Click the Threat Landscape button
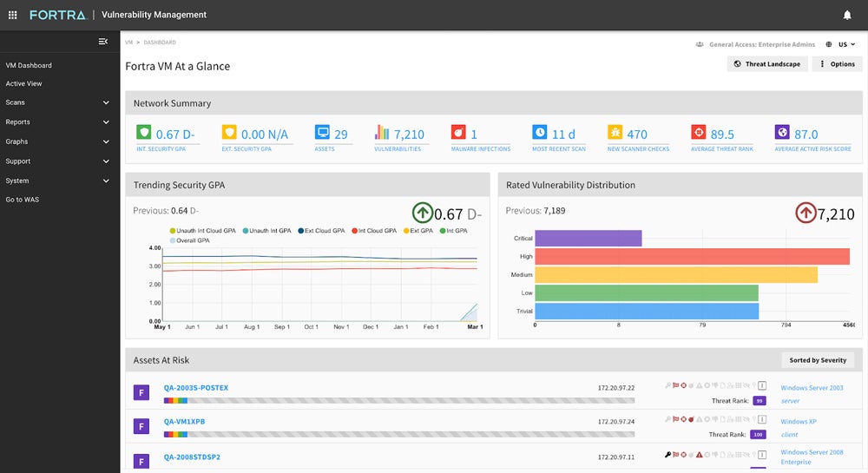Image resolution: width=868 pixels, height=473 pixels. [x=766, y=64]
